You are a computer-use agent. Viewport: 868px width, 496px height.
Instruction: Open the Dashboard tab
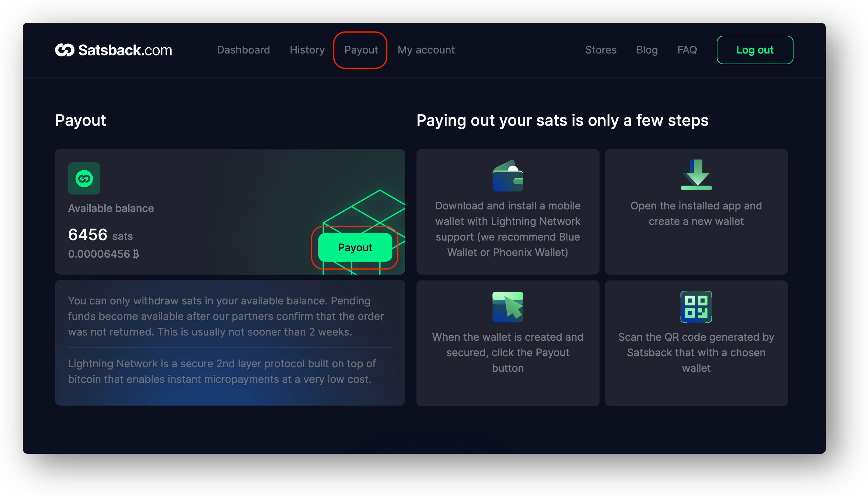[243, 50]
